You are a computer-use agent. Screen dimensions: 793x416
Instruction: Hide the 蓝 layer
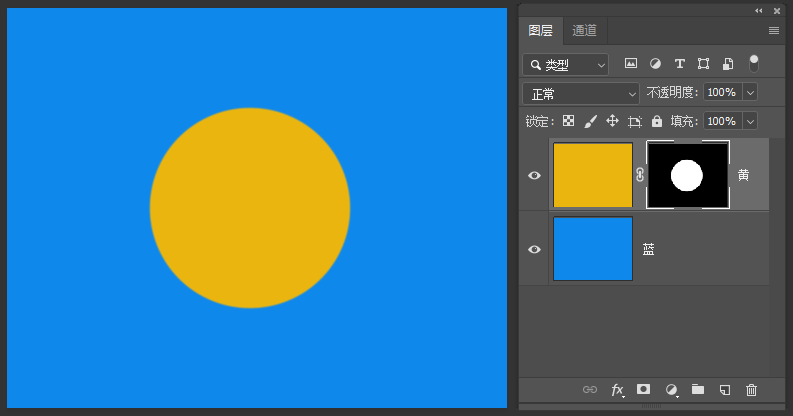[535, 249]
